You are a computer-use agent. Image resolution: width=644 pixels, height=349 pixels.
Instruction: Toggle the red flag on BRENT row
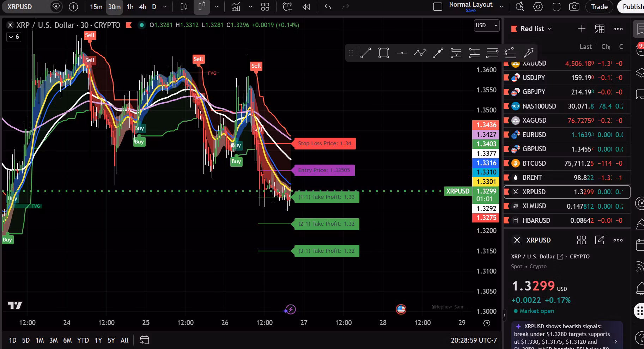click(506, 177)
